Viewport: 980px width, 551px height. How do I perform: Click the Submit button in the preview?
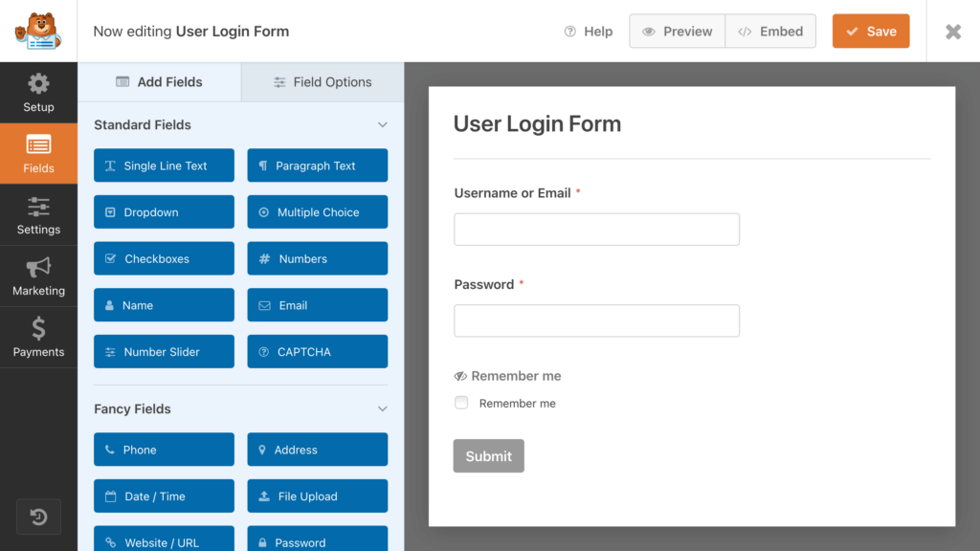(x=488, y=455)
